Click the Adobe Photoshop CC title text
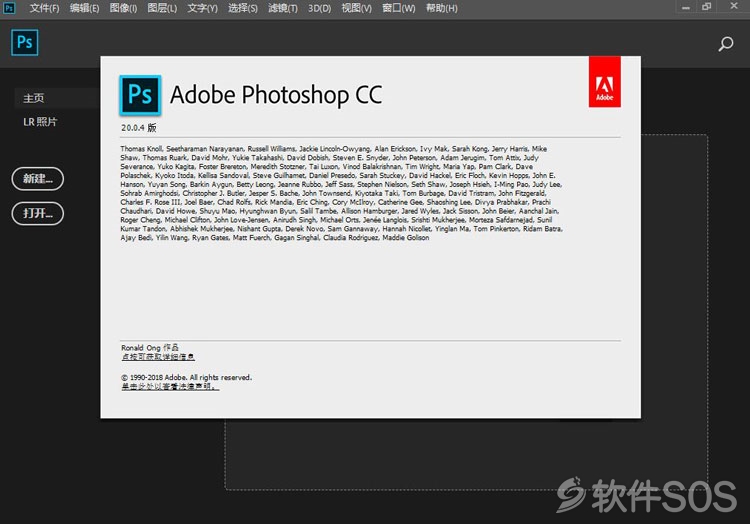This screenshot has width=750, height=524. pos(276,95)
